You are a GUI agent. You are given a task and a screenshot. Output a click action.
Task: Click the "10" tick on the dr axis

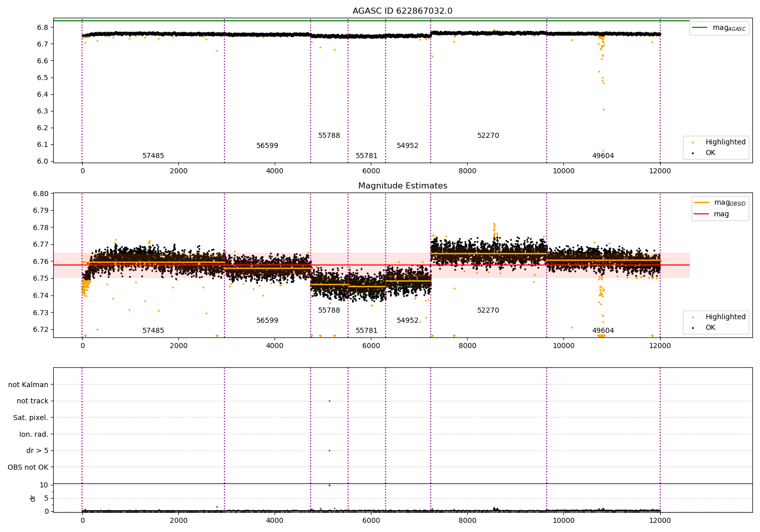(44, 485)
